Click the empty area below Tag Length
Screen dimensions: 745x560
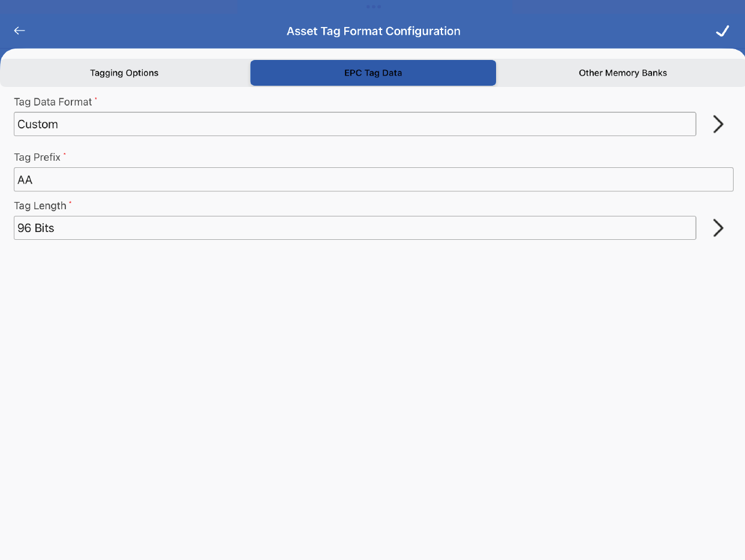(x=372, y=390)
